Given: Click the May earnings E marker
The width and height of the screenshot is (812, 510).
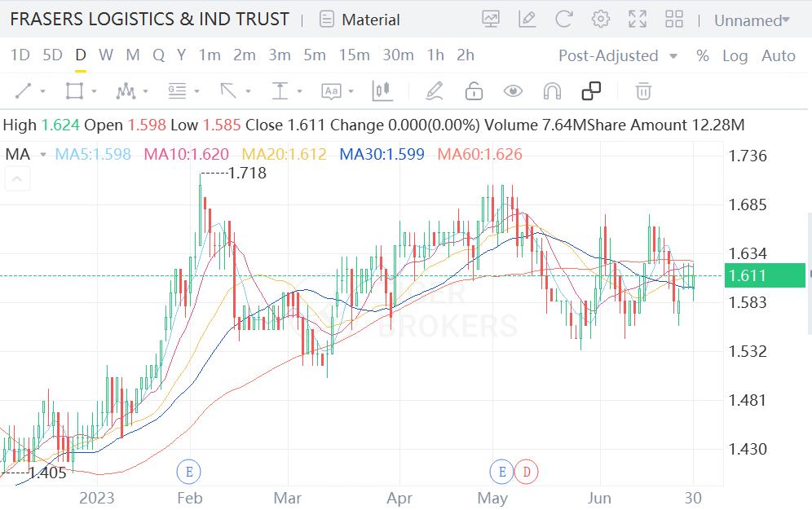Looking at the screenshot, I should coord(502,472).
